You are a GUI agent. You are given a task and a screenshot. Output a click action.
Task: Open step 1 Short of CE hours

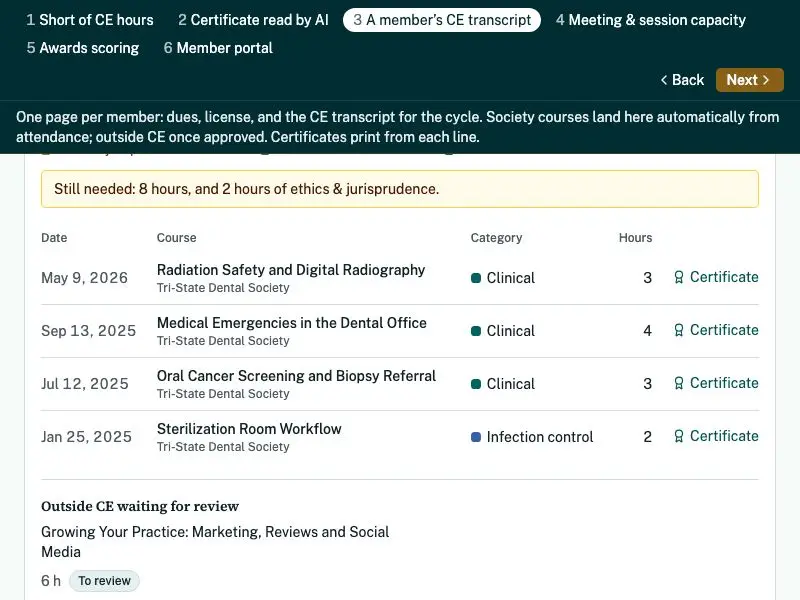pos(90,20)
